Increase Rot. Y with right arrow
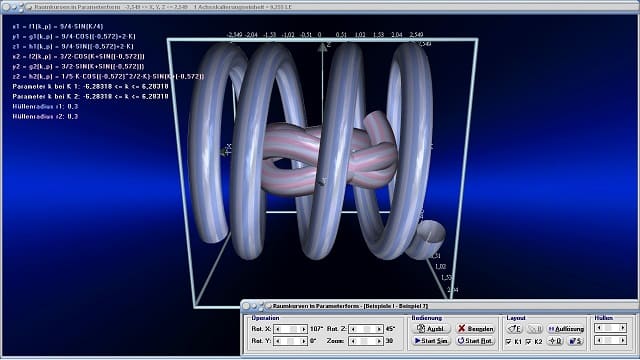The image size is (640, 360). click(303, 341)
